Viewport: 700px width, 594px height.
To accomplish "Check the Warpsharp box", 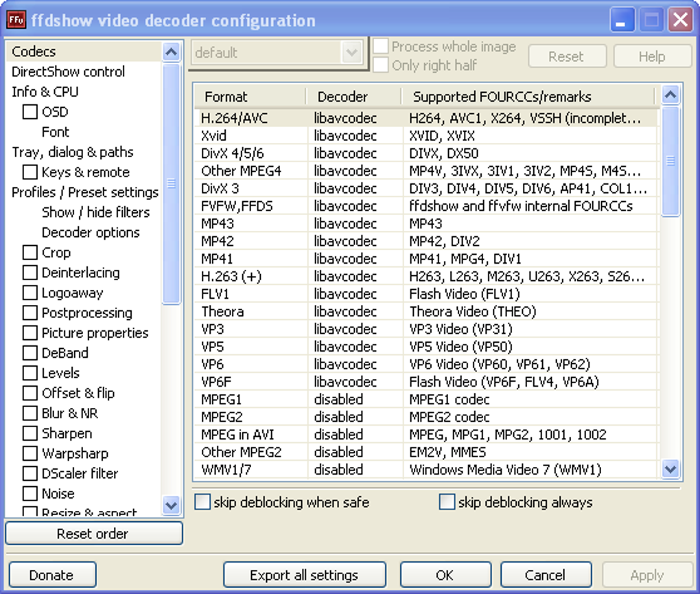I will click(x=30, y=453).
